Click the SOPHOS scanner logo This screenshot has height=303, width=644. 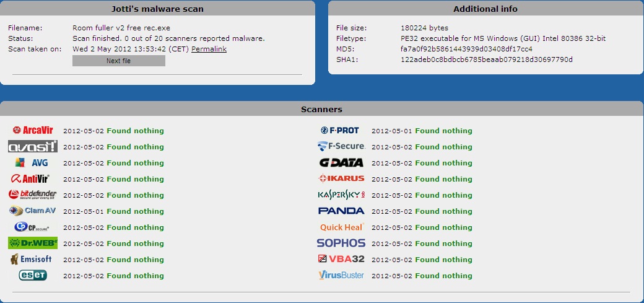[x=341, y=243]
